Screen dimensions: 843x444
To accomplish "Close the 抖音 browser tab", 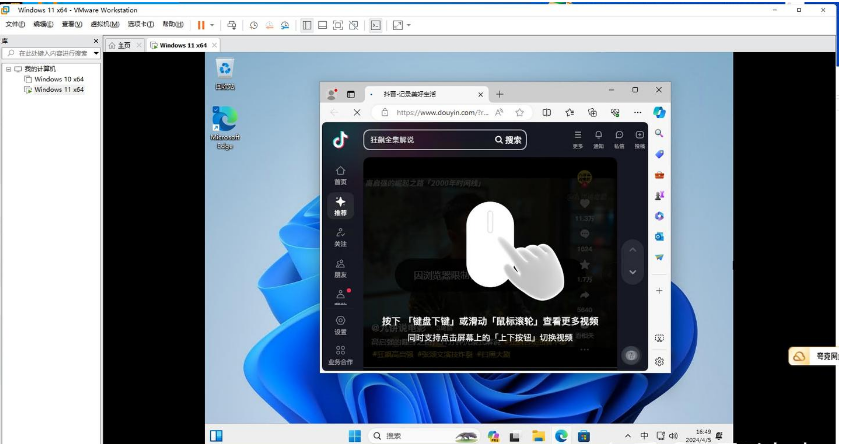I will (x=481, y=94).
